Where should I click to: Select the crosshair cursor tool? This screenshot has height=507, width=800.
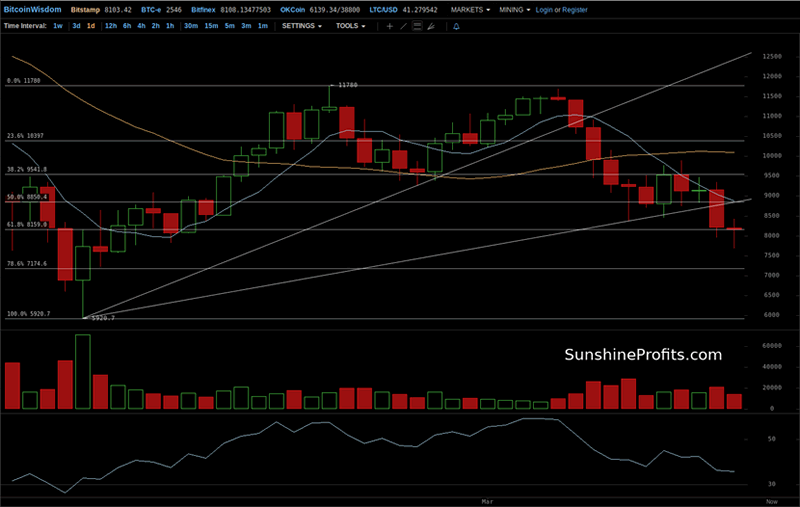[x=390, y=26]
